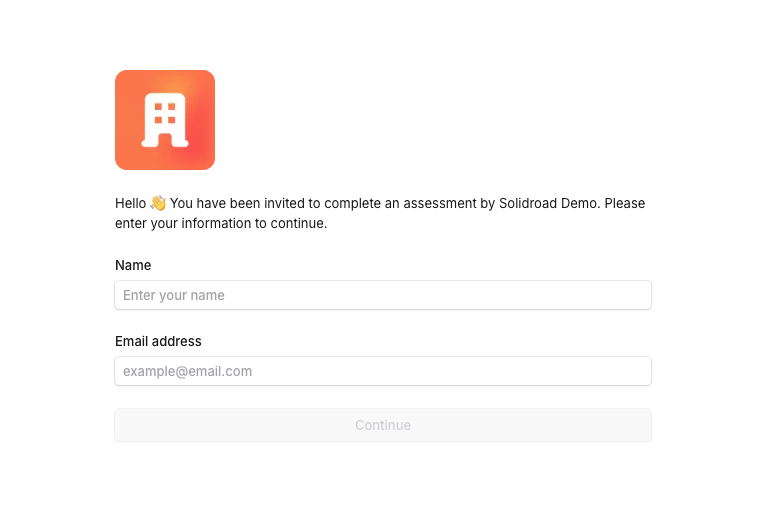Select the 'example@email.com' placeholder text
This screenshot has width=771, height=531.
click(187, 371)
